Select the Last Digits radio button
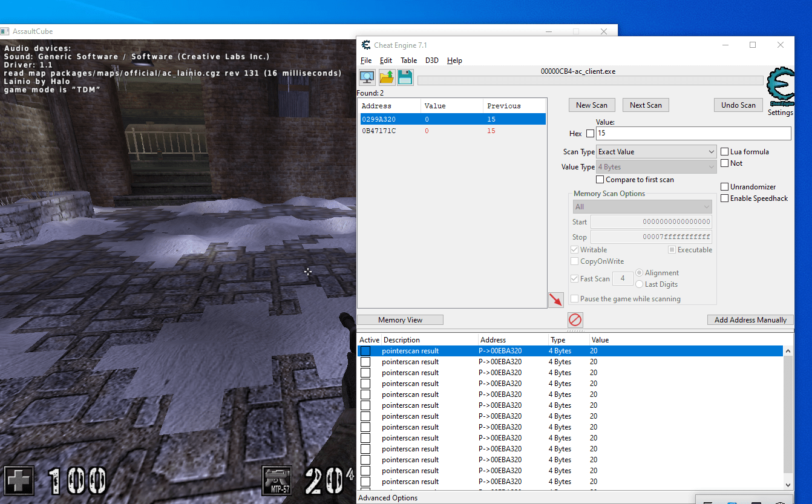 (x=639, y=284)
